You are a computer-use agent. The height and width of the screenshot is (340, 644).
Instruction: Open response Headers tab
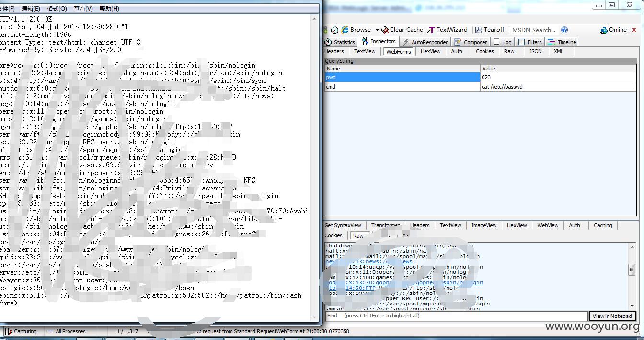(420, 225)
